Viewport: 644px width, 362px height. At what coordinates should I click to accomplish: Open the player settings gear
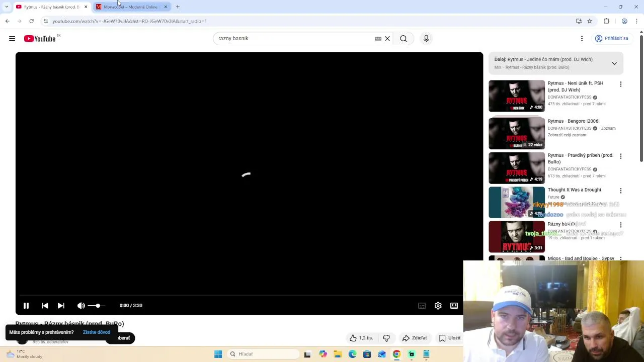[438, 305]
